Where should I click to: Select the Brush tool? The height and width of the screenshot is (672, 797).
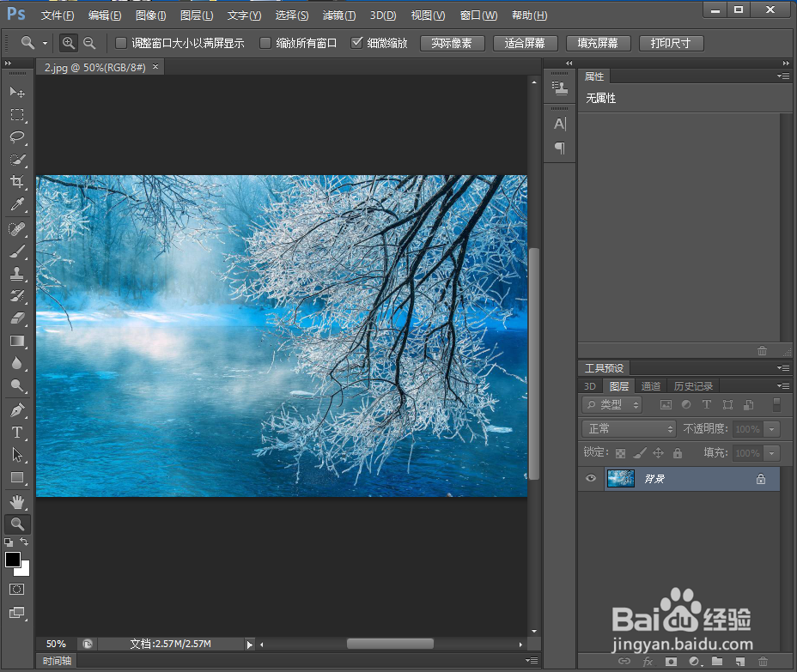17,251
